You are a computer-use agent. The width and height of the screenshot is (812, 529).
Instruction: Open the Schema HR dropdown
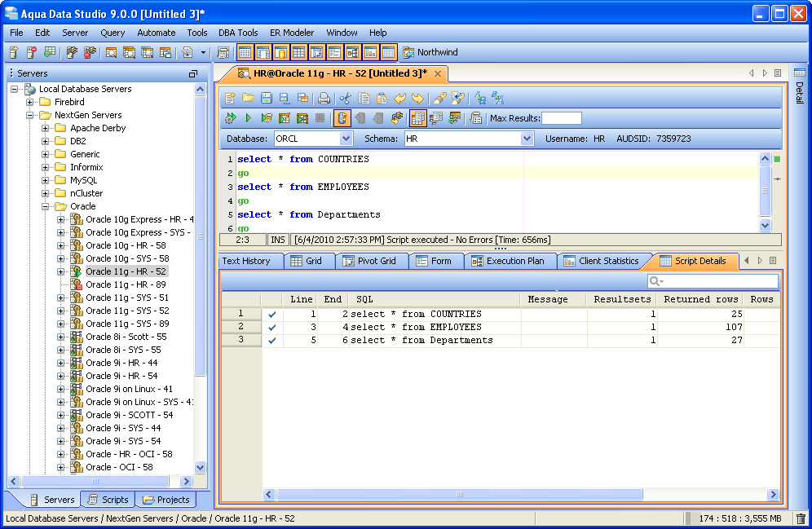(527, 139)
